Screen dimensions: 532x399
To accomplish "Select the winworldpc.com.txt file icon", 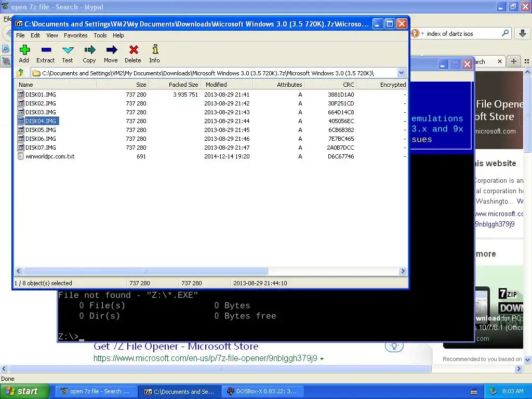I will pos(21,156).
